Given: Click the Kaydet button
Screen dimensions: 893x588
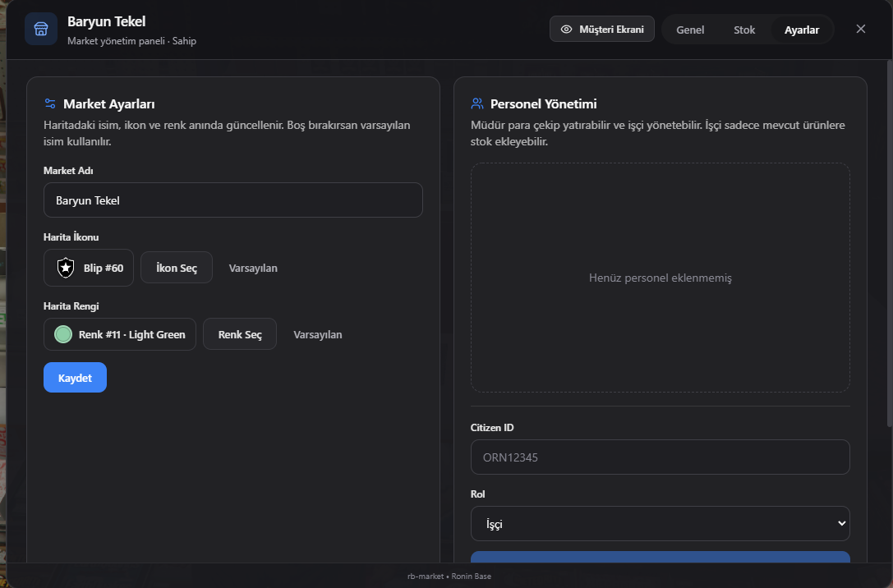Looking at the screenshot, I should pyautogui.click(x=76, y=378).
